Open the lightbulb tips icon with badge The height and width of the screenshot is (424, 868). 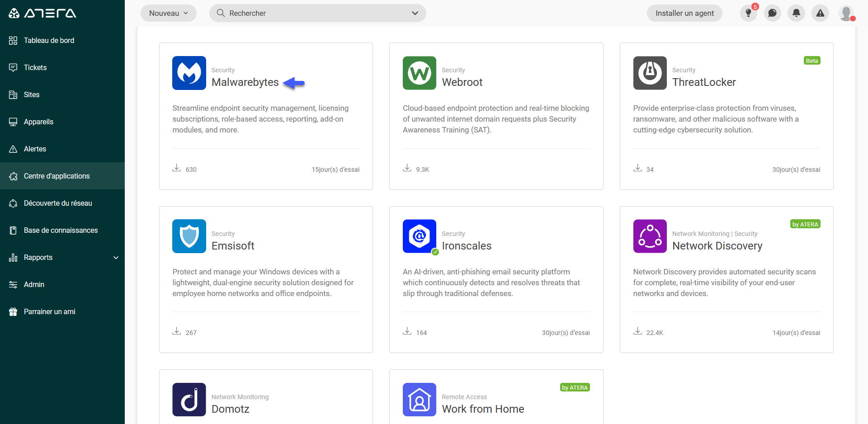[749, 13]
